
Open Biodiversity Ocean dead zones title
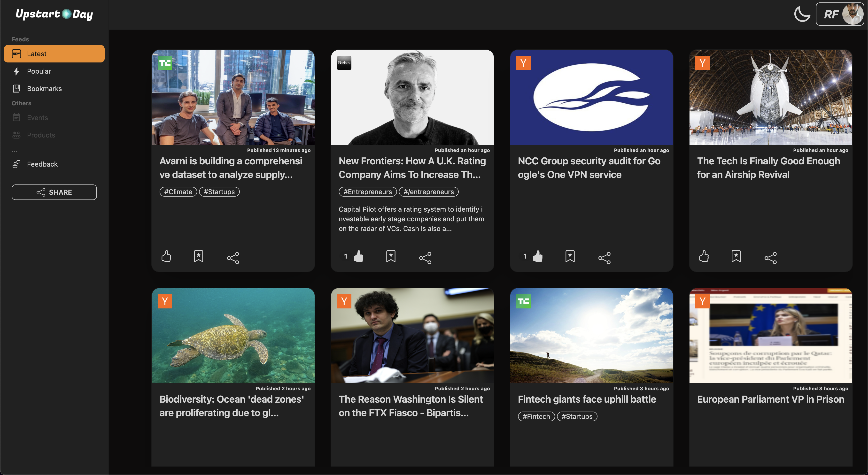coord(232,406)
